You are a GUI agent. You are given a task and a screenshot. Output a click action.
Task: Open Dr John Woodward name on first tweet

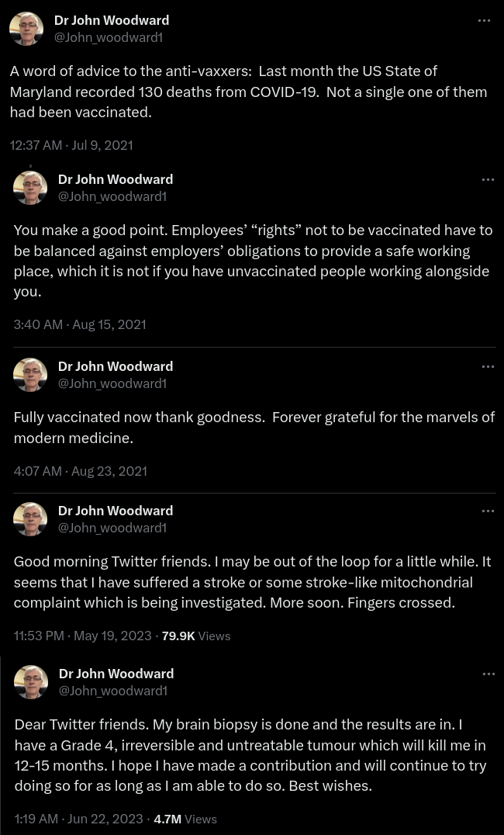112,20
